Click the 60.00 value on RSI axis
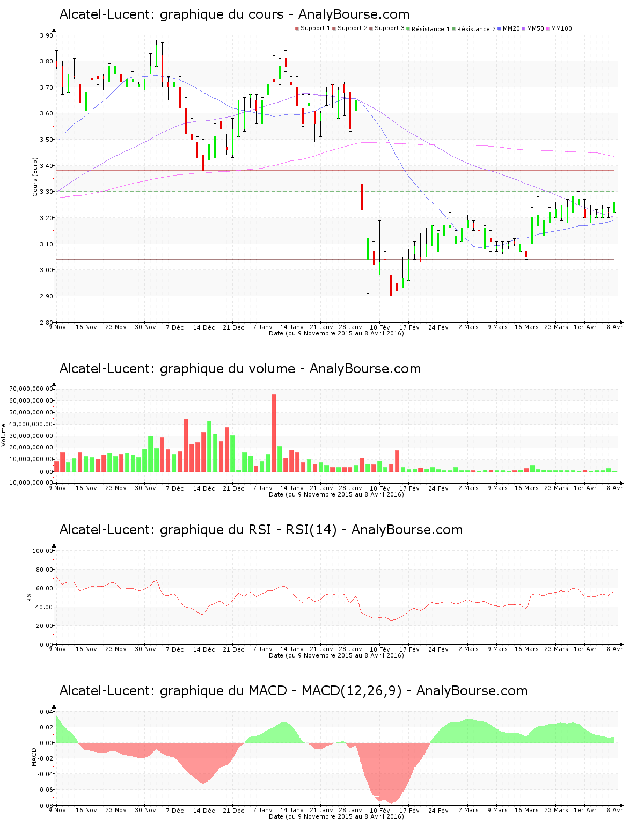This screenshot has height=832, width=644. [45, 588]
